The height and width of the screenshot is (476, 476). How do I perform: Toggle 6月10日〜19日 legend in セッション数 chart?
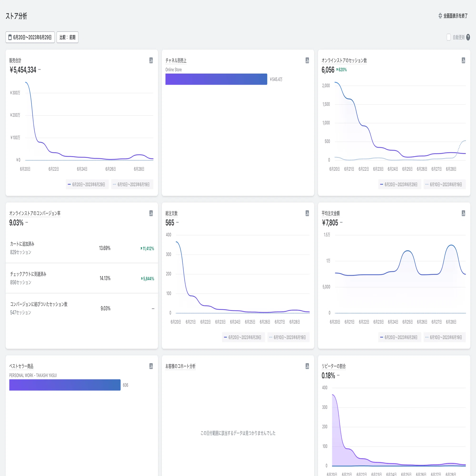444,184
